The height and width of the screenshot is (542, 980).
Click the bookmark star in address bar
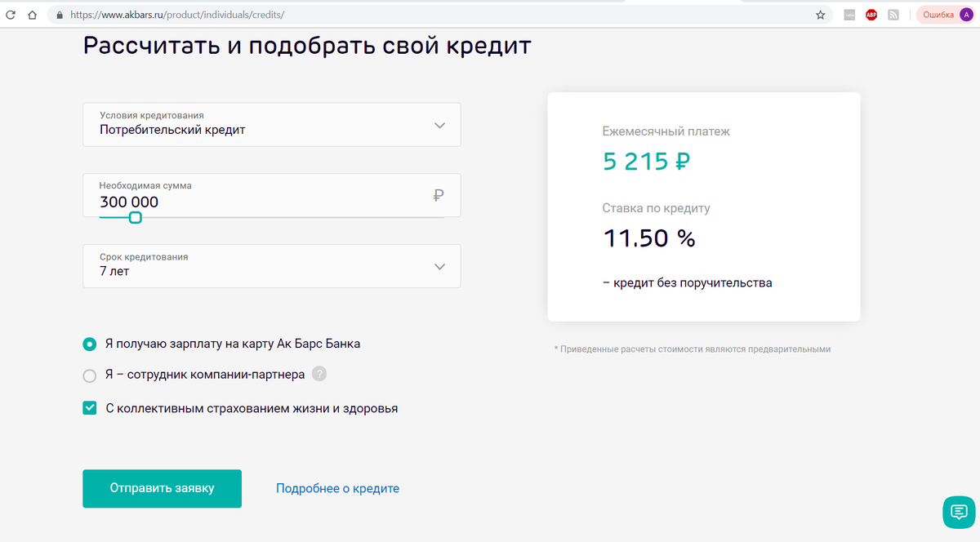(819, 15)
